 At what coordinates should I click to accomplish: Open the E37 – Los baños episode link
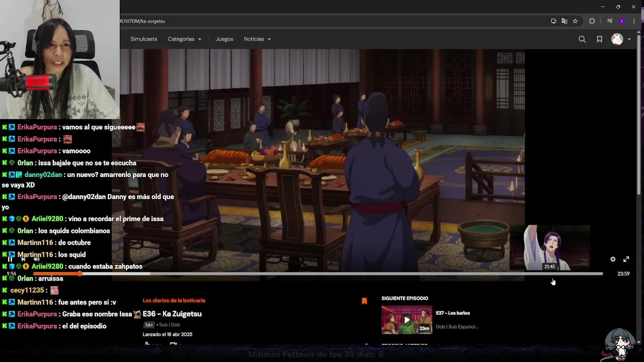(453, 313)
